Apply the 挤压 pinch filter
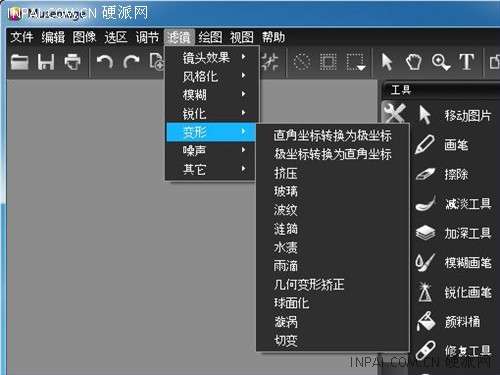This screenshot has width=500, height=375. click(333, 173)
